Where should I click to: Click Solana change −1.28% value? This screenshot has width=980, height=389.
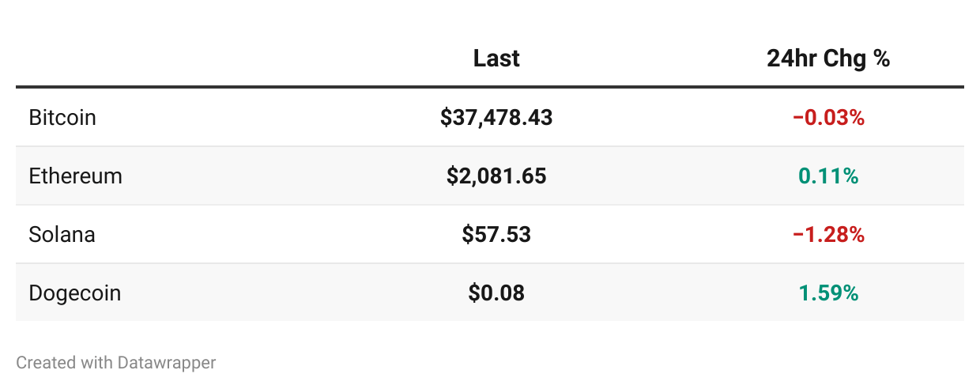click(828, 235)
